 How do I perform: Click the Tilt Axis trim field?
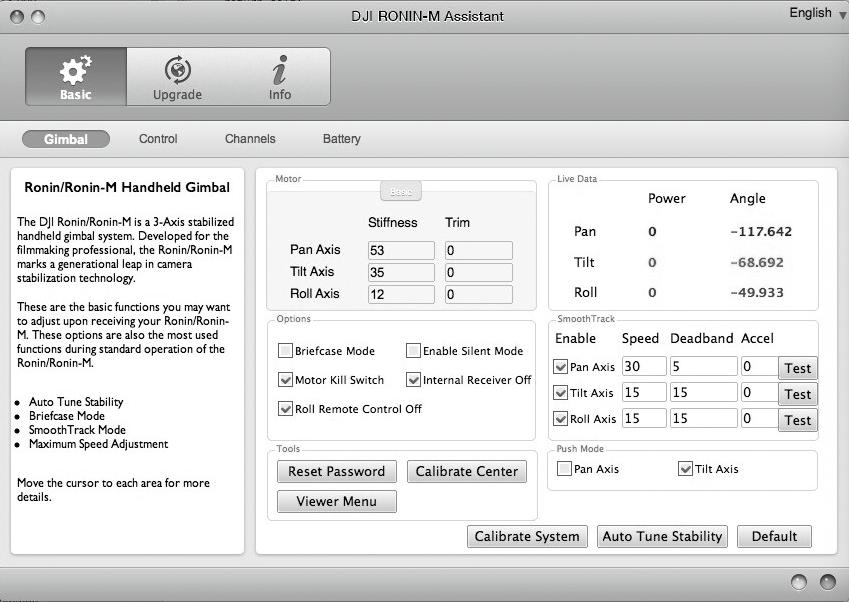tap(479, 272)
